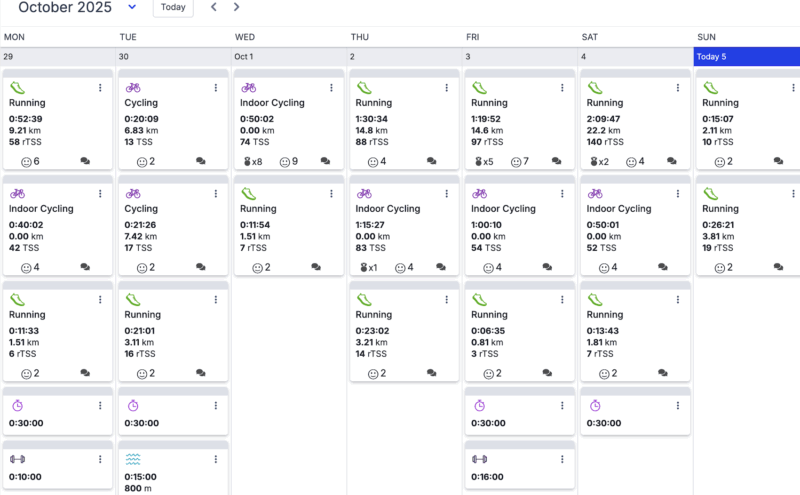Select the Today 5 Sunday header

coord(747,57)
